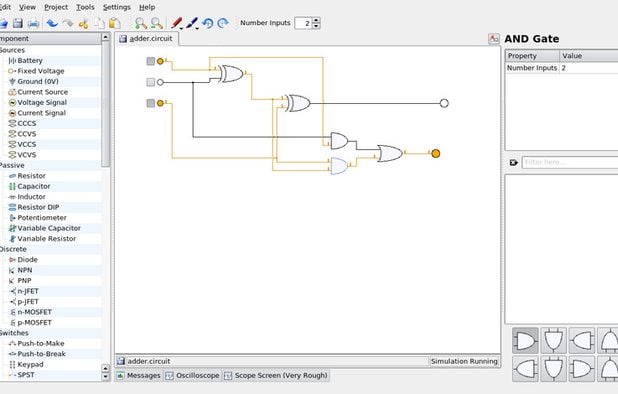Select the right-facing AND gate orientation thumbnail
This screenshot has width=618, height=394.
tap(525, 340)
